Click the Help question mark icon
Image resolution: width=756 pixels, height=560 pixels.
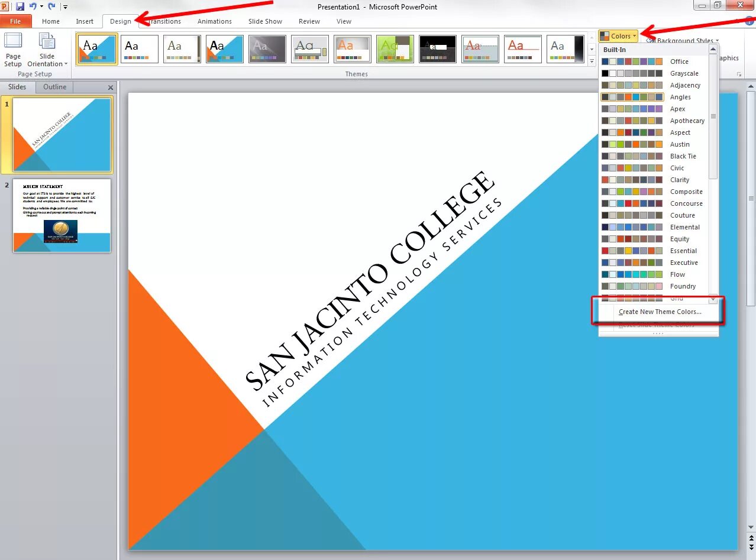(x=750, y=20)
